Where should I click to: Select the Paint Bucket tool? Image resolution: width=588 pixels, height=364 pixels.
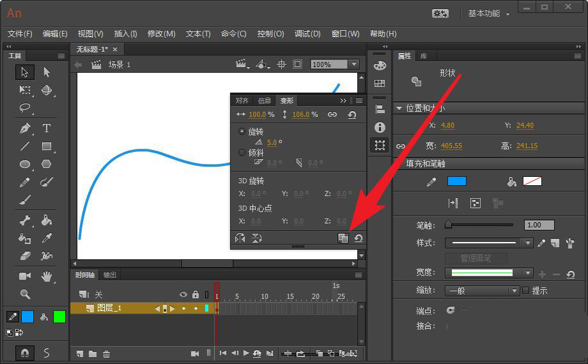(x=47, y=220)
